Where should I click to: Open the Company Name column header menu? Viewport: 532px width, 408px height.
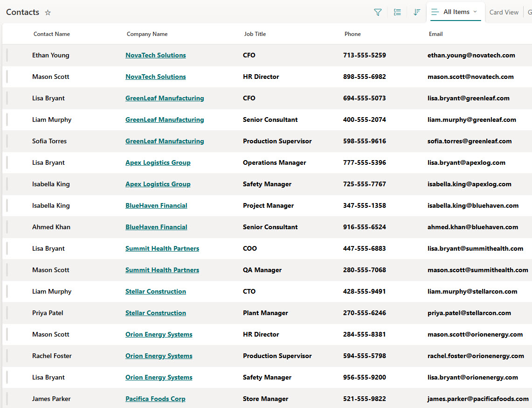[x=147, y=34]
